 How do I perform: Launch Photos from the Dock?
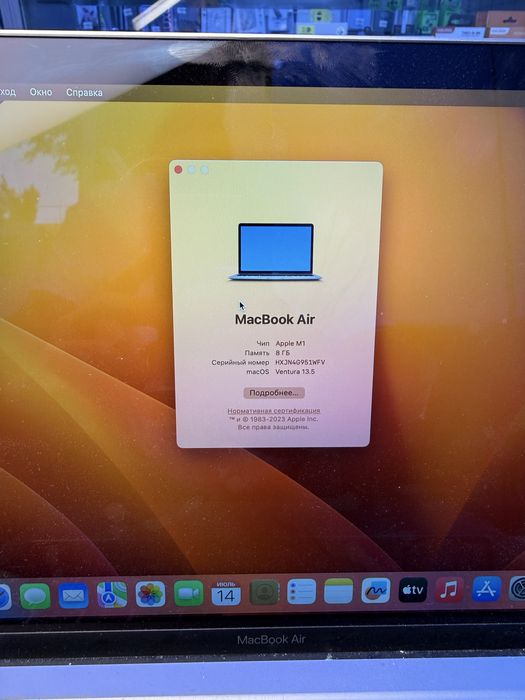click(x=150, y=594)
